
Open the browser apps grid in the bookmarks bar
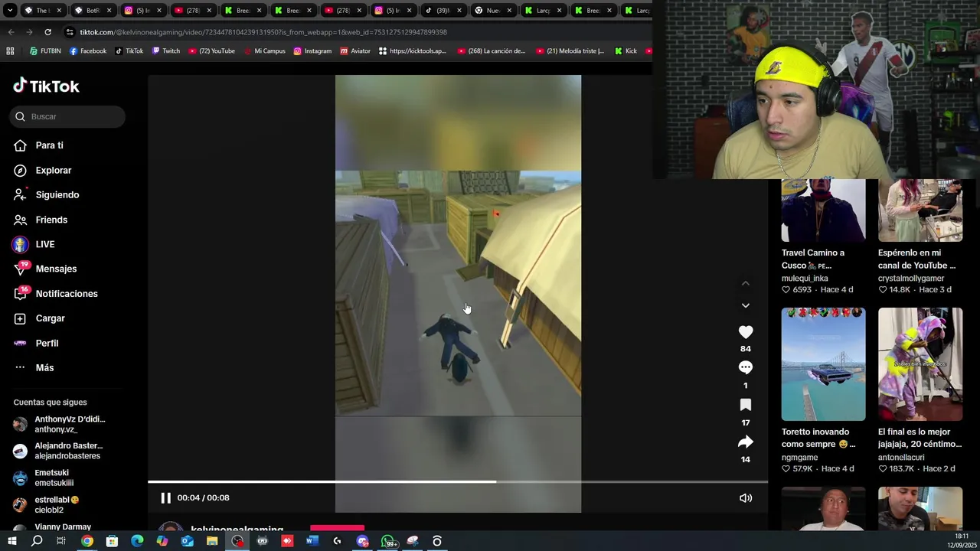pyautogui.click(x=10, y=51)
